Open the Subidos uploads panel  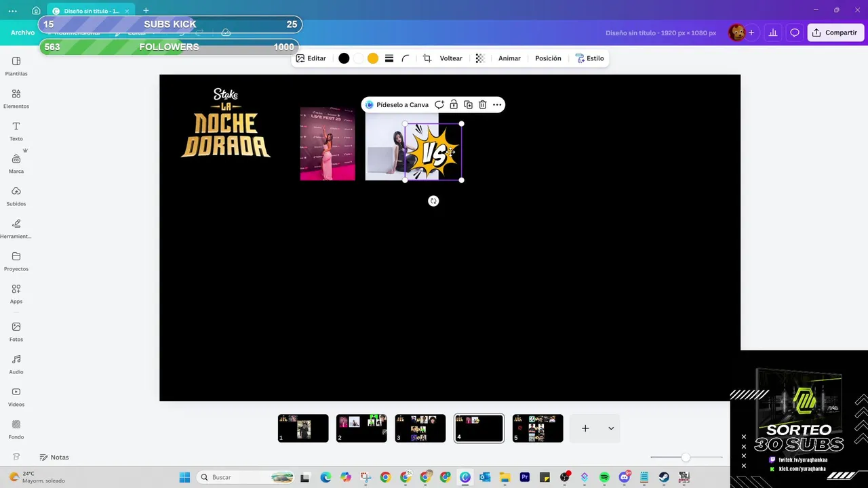click(x=16, y=196)
